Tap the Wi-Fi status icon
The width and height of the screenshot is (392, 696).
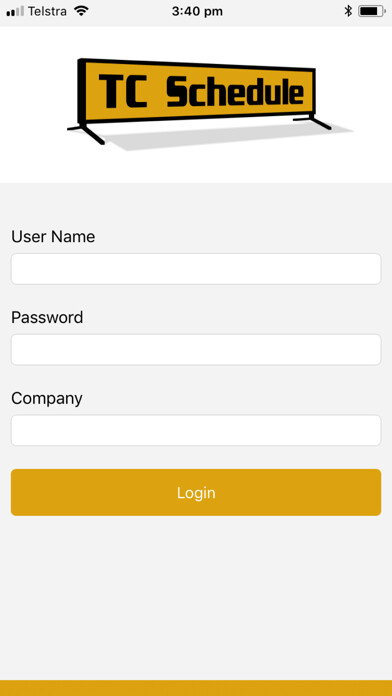click(x=81, y=11)
